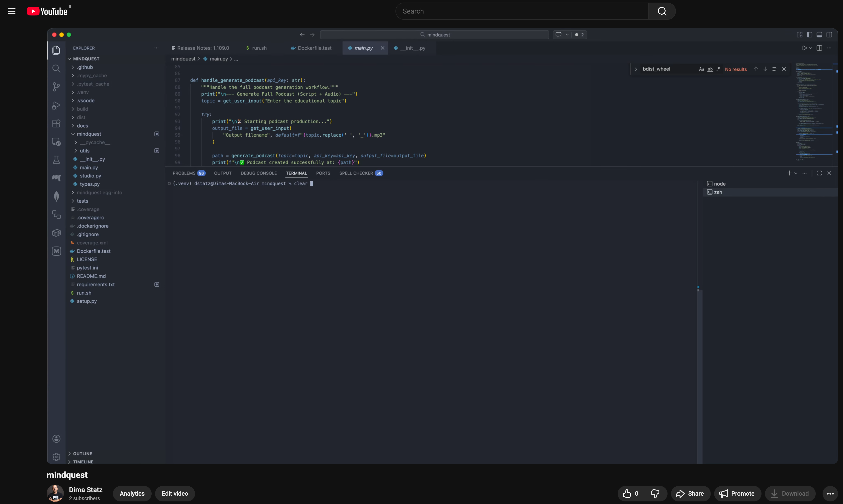Viewport: 843px width, 504px height.
Task: Click the Search icon in activity bar
Action: tap(56, 69)
